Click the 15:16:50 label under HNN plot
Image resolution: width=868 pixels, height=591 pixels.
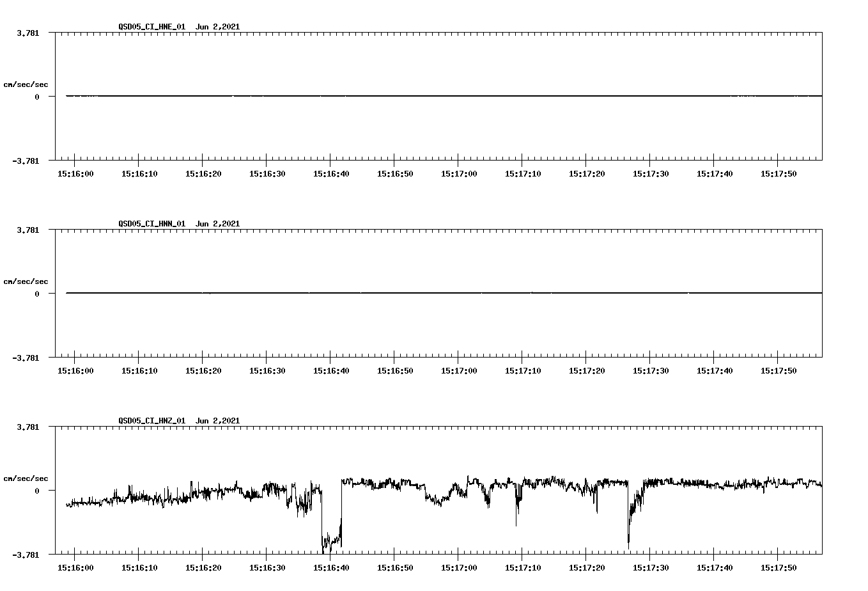point(395,371)
